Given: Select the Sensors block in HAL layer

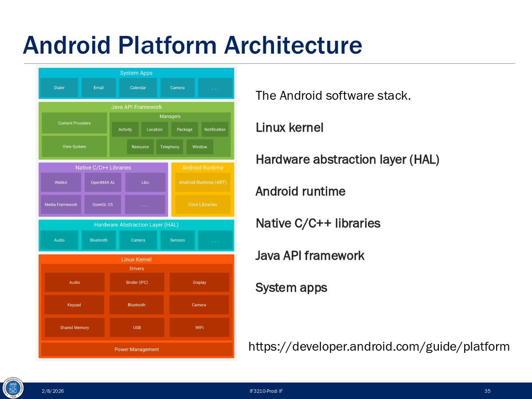Looking at the screenshot, I should (177, 240).
